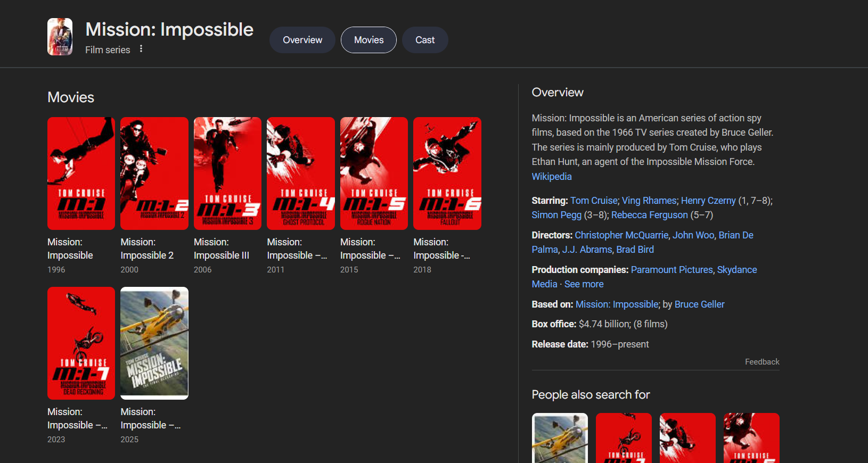This screenshot has height=463, width=868.
Task: Open the fourth People also search for poster
Action: point(751,438)
